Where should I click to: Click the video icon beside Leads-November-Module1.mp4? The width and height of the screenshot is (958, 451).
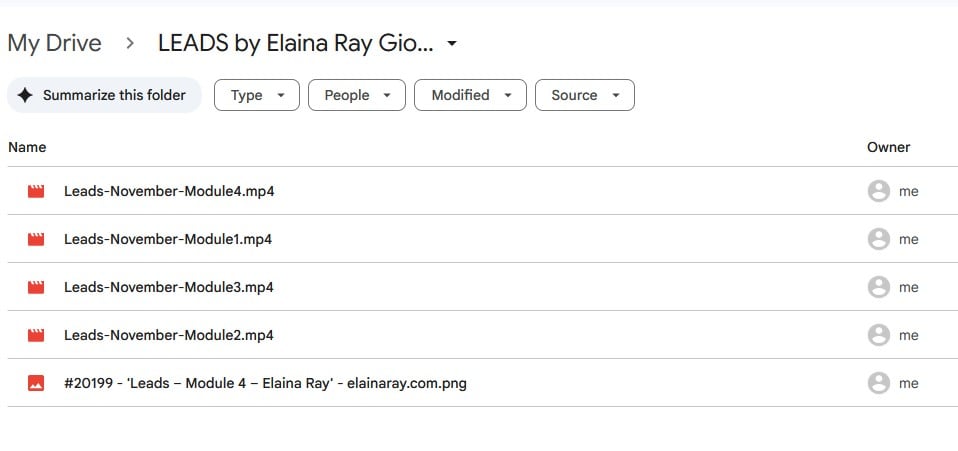(x=36, y=239)
